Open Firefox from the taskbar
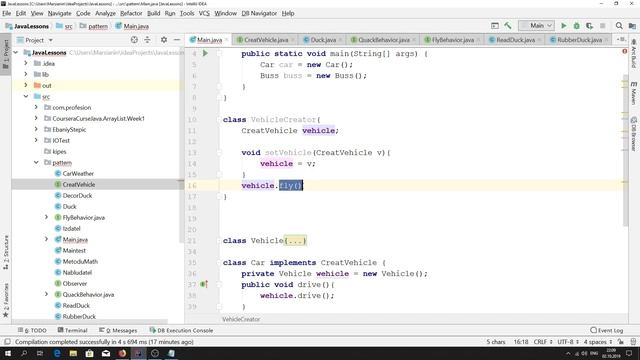This screenshot has height=360, width=640. 122,353
